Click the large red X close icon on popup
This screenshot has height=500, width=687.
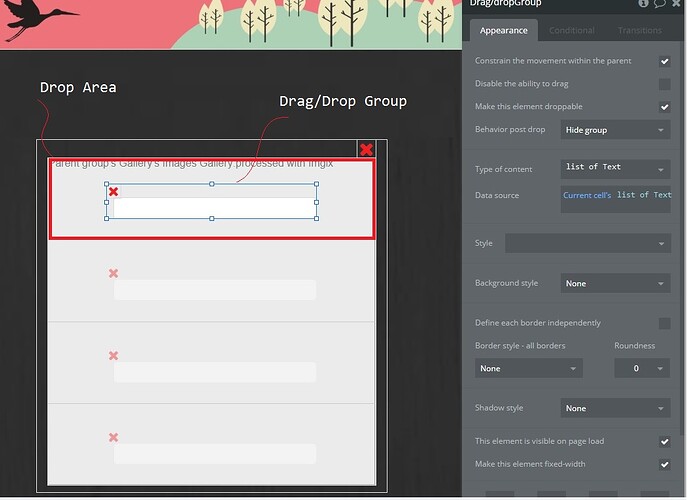[366, 149]
